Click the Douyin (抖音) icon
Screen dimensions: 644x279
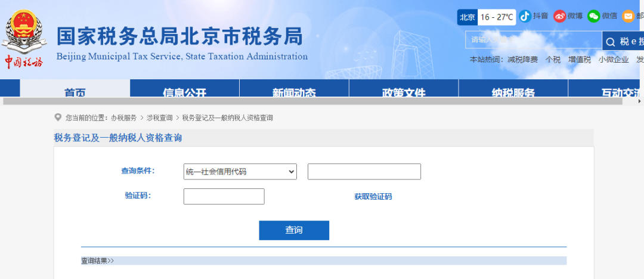pyautogui.click(x=525, y=17)
